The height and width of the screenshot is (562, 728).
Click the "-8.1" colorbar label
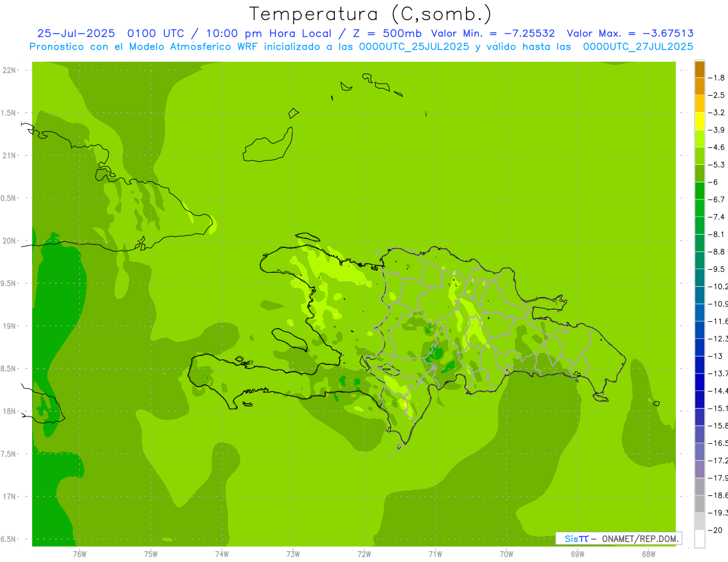pyautogui.click(x=716, y=235)
